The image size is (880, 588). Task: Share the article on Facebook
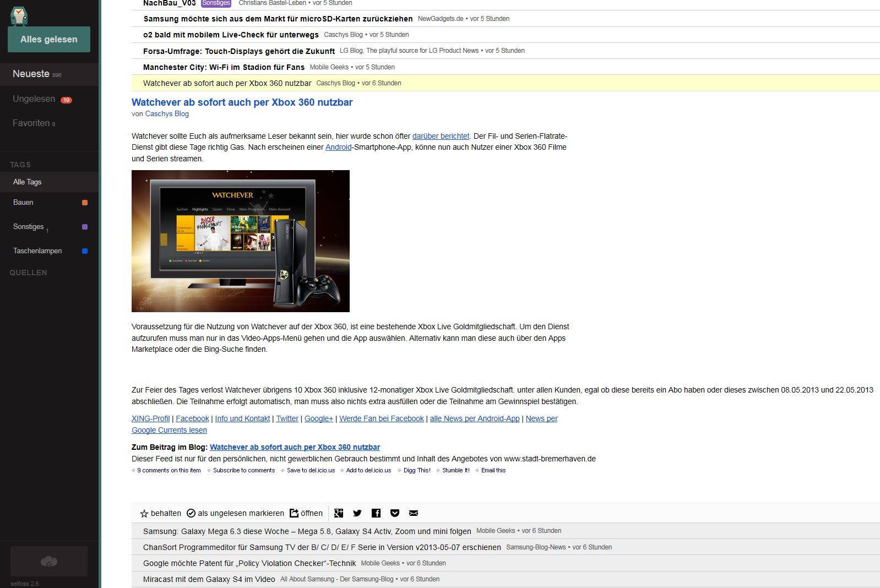pyautogui.click(x=376, y=513)
